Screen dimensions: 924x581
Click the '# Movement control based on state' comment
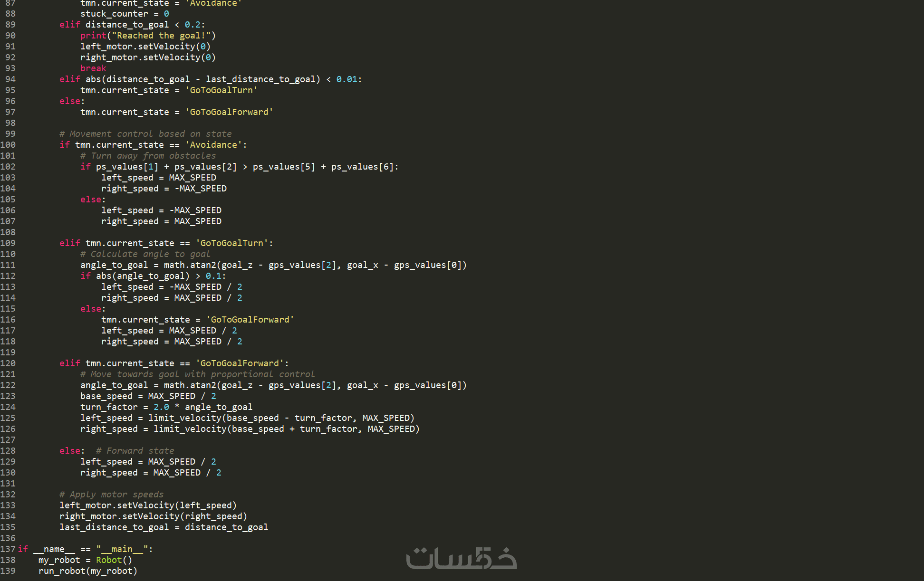pyautogui.click(x=145, y=134)
